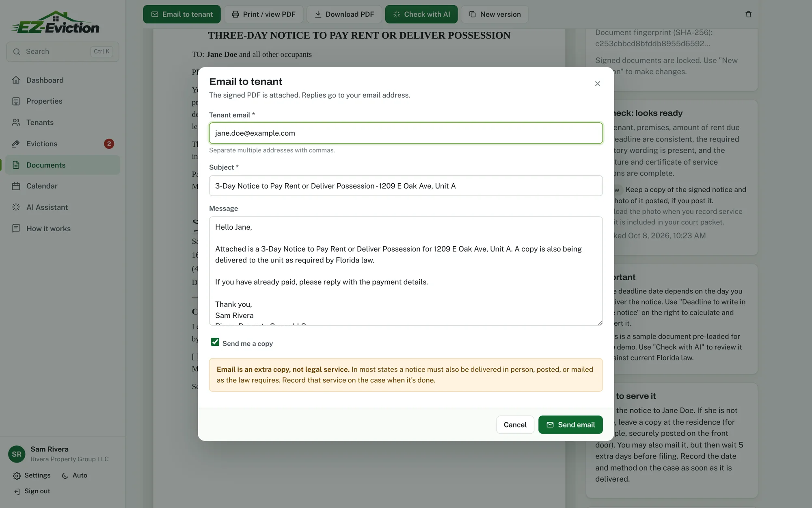Click the trash delete document icon

pyautogui.click(x=748, y=14)
